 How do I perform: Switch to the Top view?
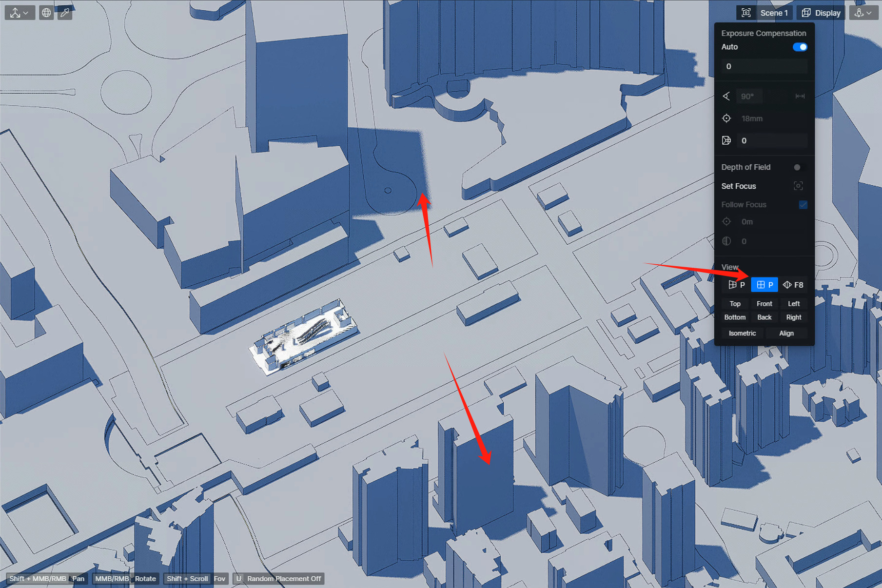click(x=735, y=304)
